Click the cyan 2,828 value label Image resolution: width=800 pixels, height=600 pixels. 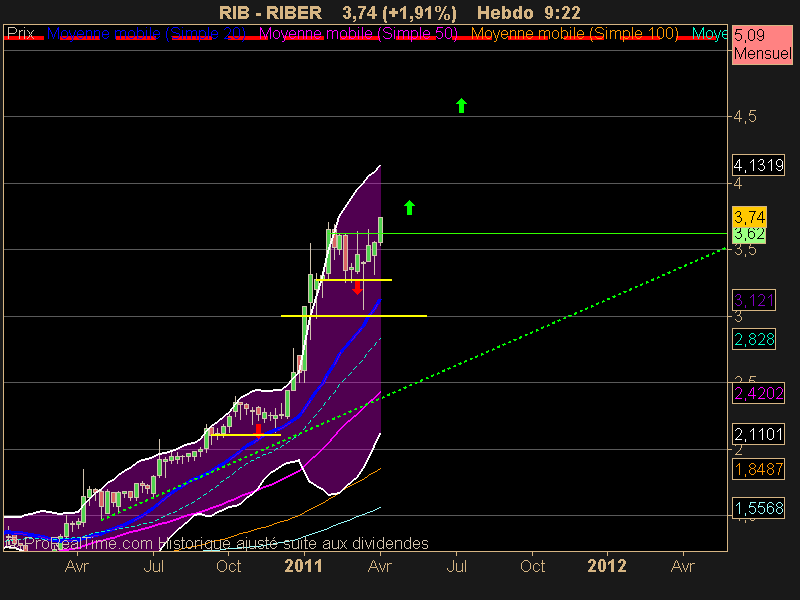coord(754,339)
